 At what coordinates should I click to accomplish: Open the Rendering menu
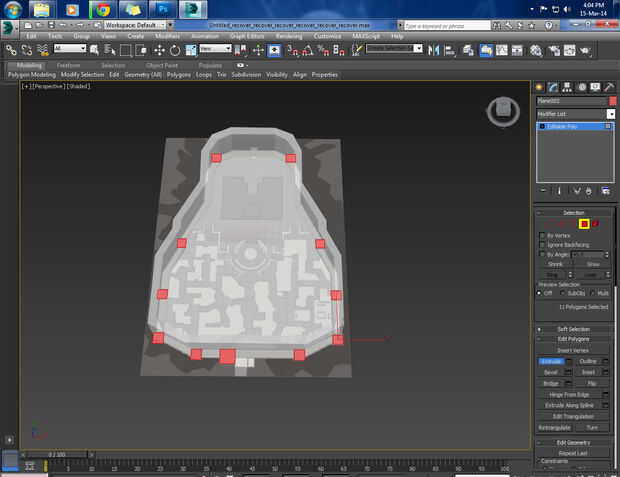288,36
